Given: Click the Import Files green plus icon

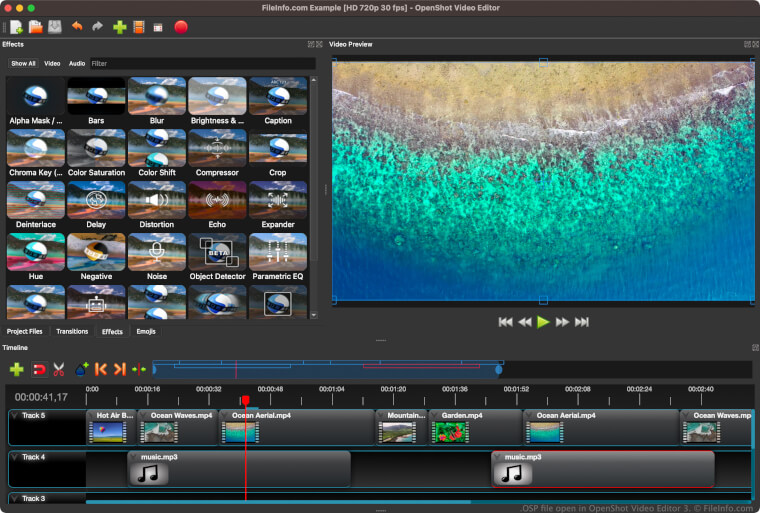Looking at the screenshot, I should tap(120, 27).
